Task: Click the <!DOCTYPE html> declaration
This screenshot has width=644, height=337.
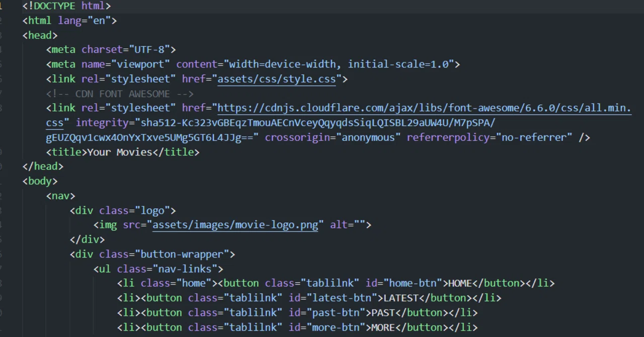Action: 66,6
